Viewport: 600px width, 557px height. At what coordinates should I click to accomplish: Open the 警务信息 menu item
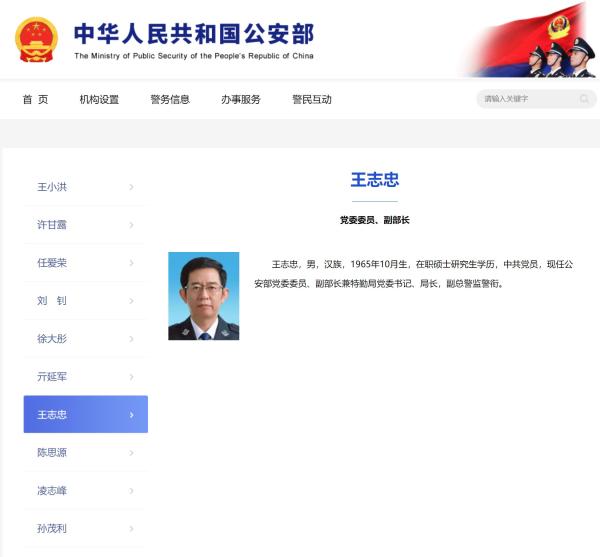170,99
